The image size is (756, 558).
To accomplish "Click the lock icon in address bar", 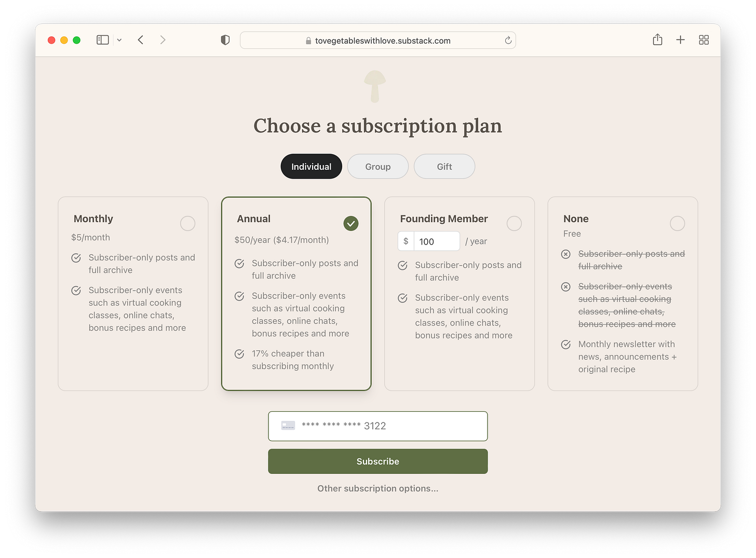I will 308,41.
